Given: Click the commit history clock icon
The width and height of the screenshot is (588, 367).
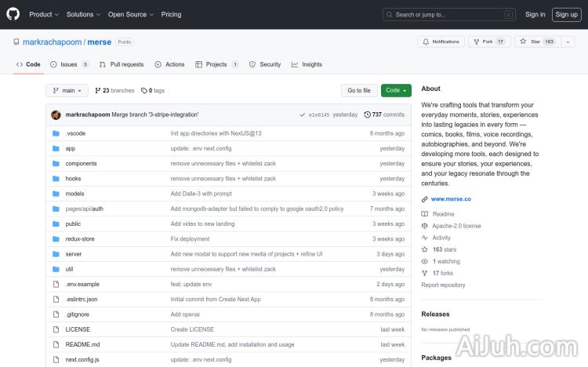Looking at the screenshot, I should pyautogui.click(x=367, y=114).
